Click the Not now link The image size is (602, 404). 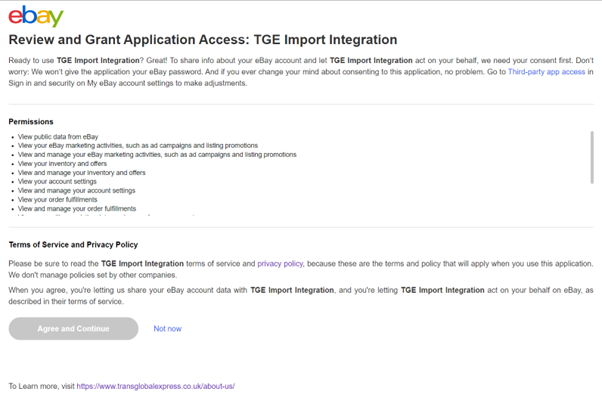click(x=167, y=329)
